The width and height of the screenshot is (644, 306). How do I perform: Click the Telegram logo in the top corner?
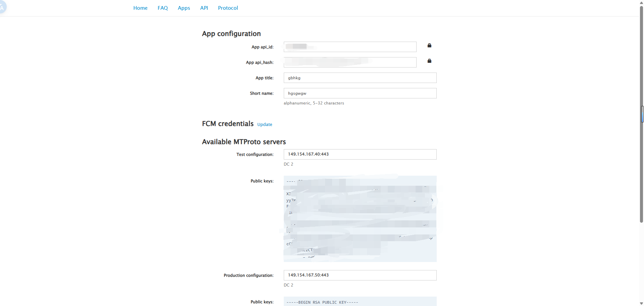point(3,7)
